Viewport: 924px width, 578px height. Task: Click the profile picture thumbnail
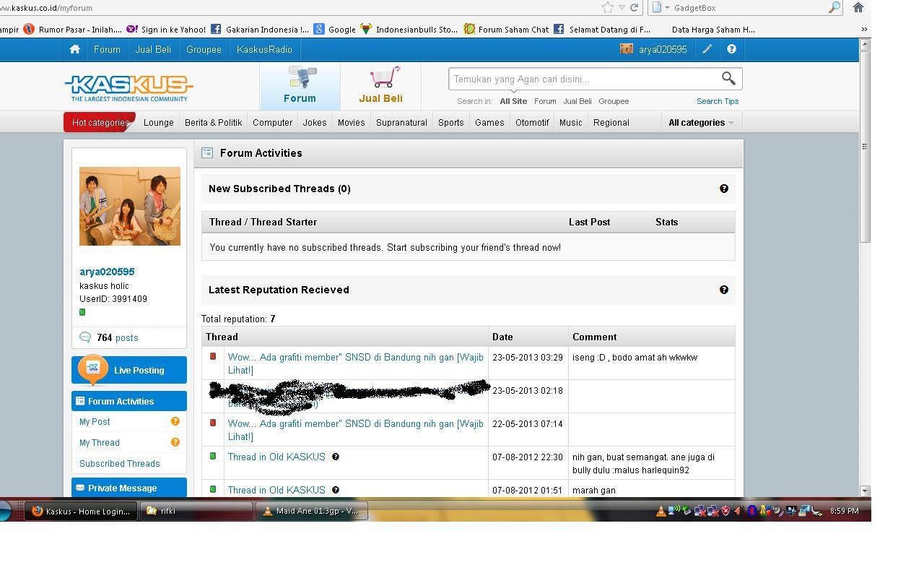pyautogui.click(x=130, y=206)
